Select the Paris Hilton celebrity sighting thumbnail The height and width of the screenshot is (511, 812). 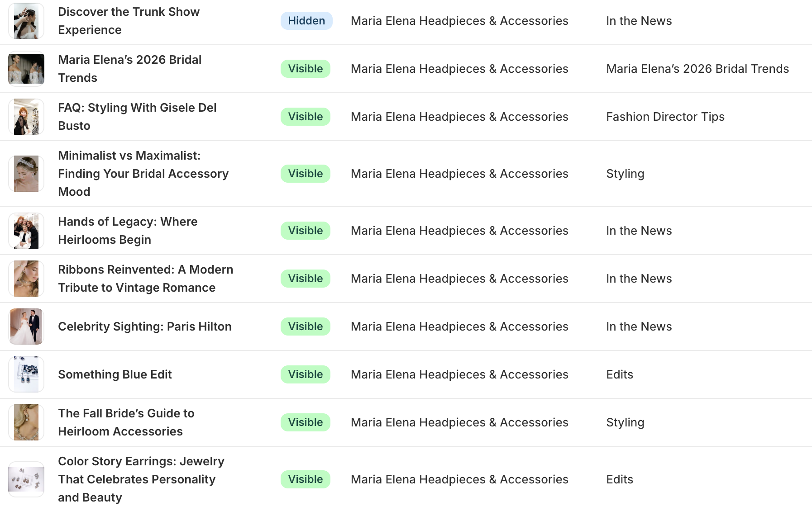[x=26, y=326]
